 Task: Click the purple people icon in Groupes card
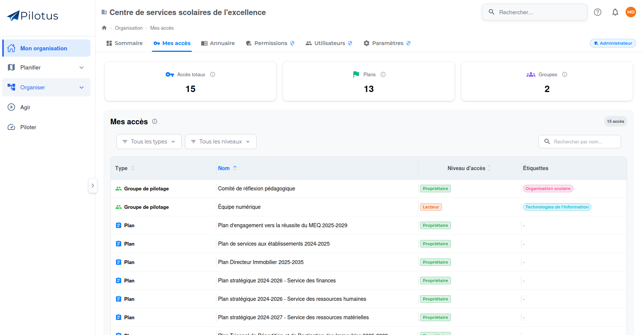pos(531,74)
